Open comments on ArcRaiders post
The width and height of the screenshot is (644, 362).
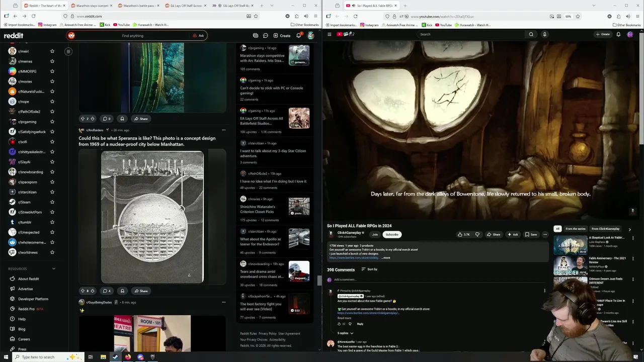(x=107, y=291)
